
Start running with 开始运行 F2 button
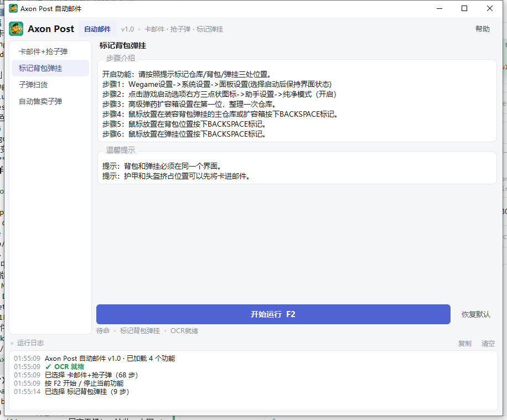(273, 314)
